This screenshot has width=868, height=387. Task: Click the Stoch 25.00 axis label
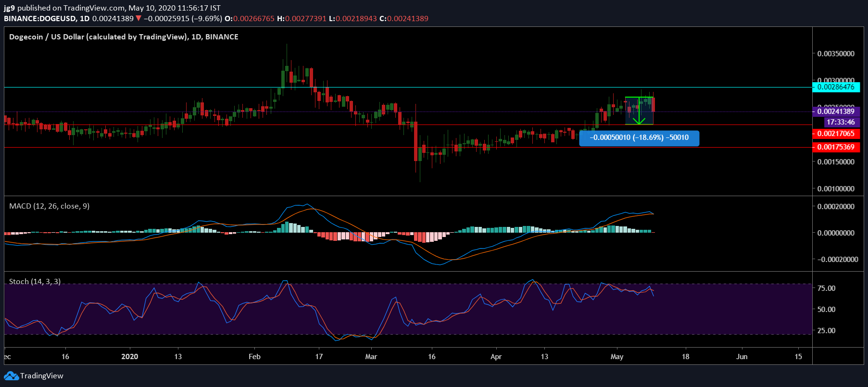(x=827, y=331)
